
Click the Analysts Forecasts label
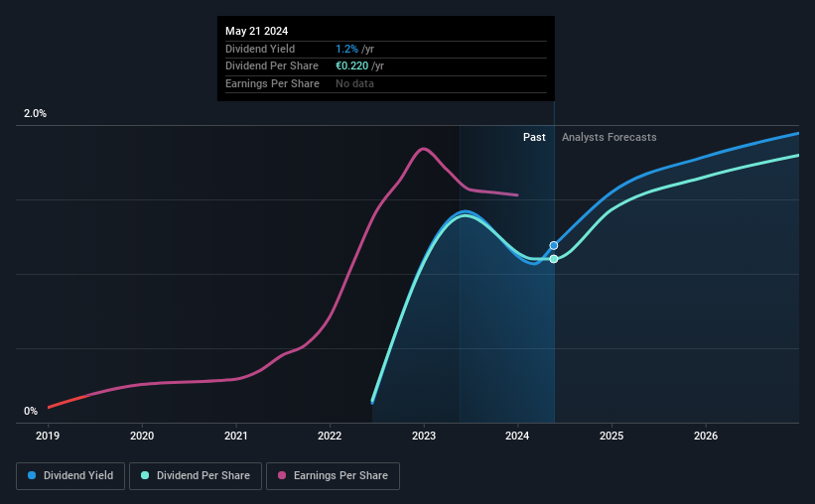[610, 137]
